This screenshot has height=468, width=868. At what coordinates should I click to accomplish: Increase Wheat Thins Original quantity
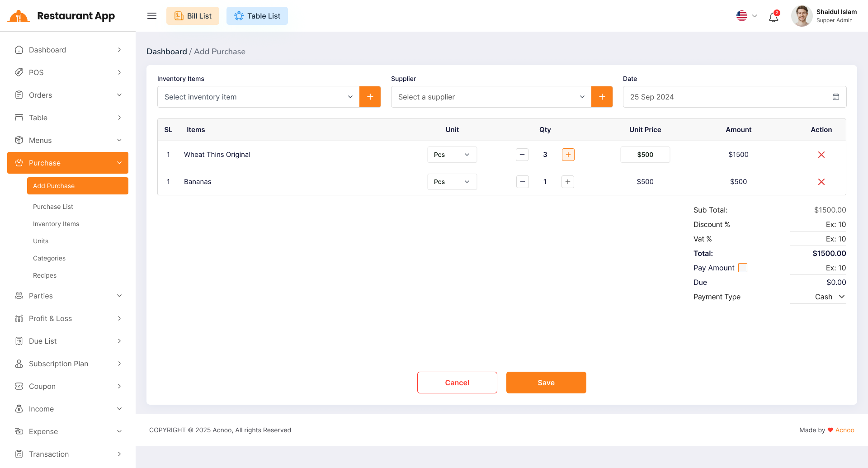coord(568,155)
